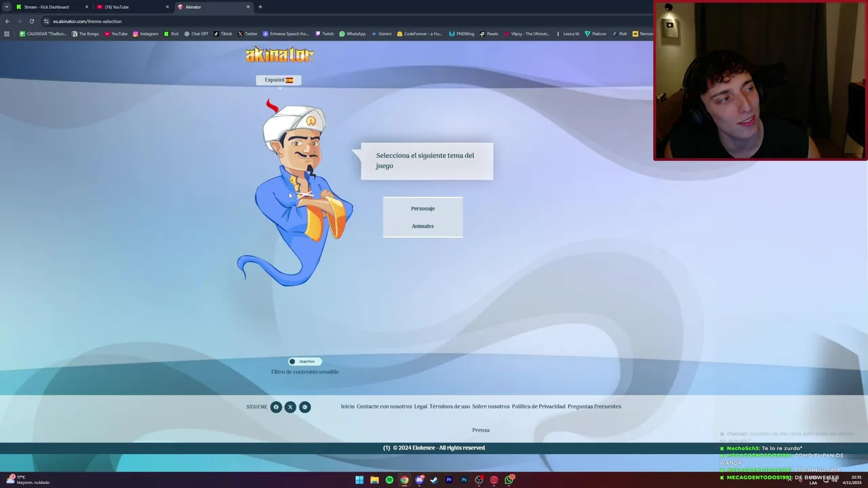Open the Twitter bookmark
This screenshot has height=488, width=868.
click(248, 33)
